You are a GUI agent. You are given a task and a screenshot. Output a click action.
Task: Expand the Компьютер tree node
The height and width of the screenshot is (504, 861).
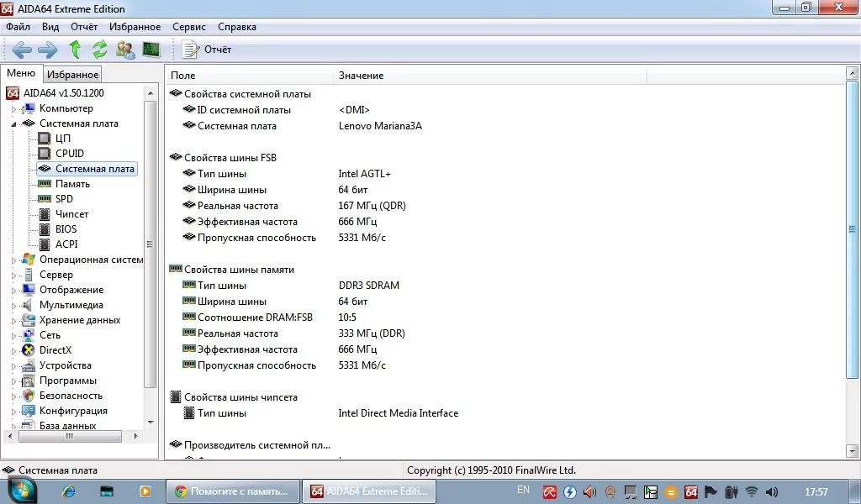[13, 109]
